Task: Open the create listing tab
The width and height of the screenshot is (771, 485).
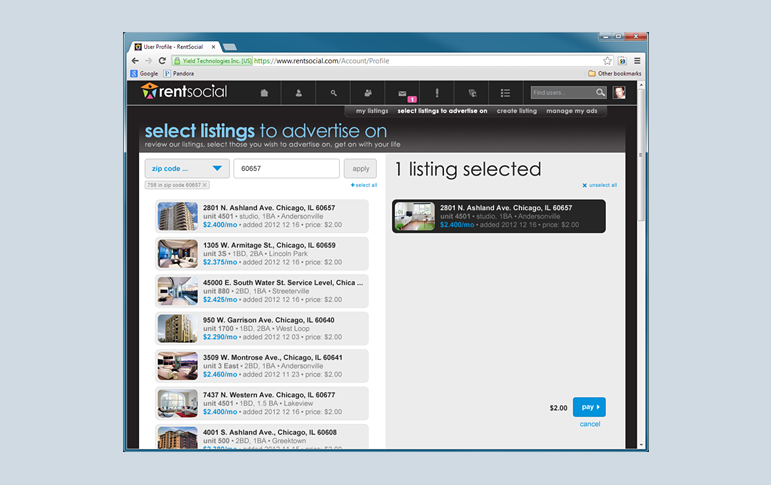Action: click(516, 111)
